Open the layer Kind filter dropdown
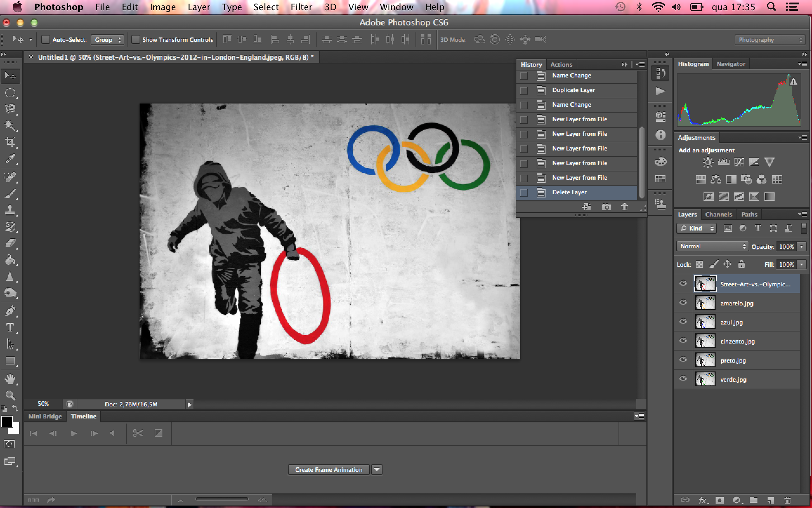The image size is (812, 508). (x=697, y=229)
